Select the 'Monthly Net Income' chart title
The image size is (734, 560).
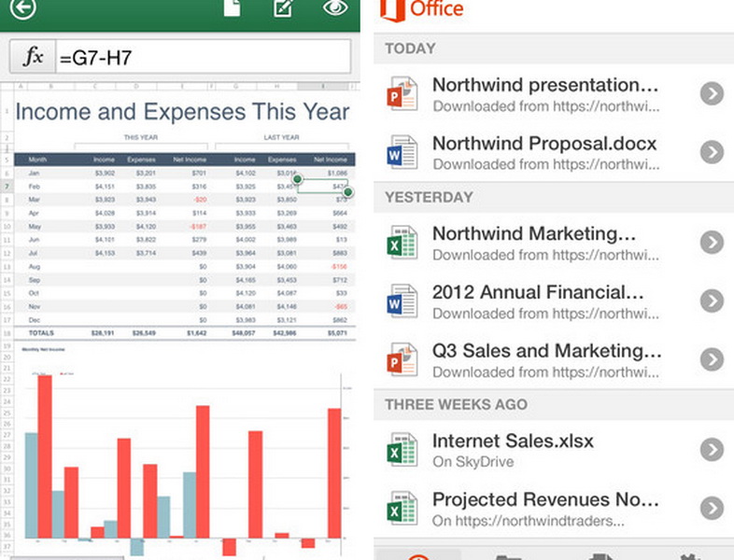click(43, 349)
